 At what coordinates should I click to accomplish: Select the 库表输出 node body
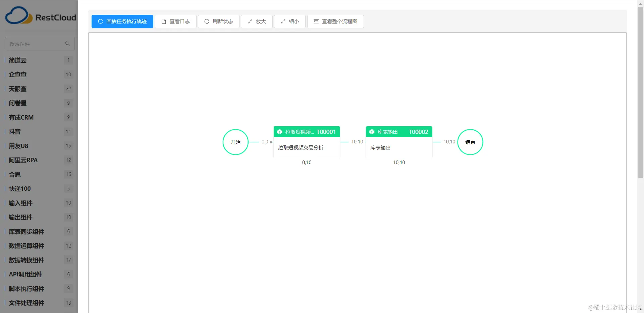pos(399,147)
